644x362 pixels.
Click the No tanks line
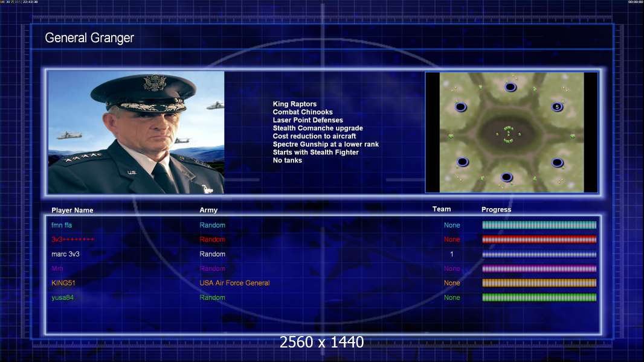[x=287, y=160]
